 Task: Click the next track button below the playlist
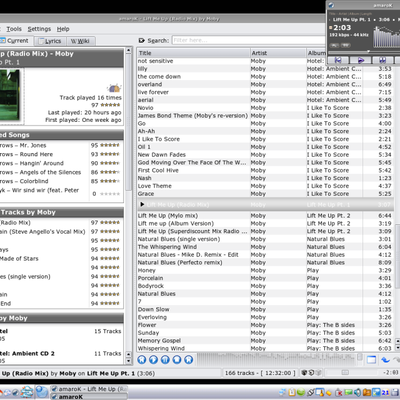click(x=189, y=360)
